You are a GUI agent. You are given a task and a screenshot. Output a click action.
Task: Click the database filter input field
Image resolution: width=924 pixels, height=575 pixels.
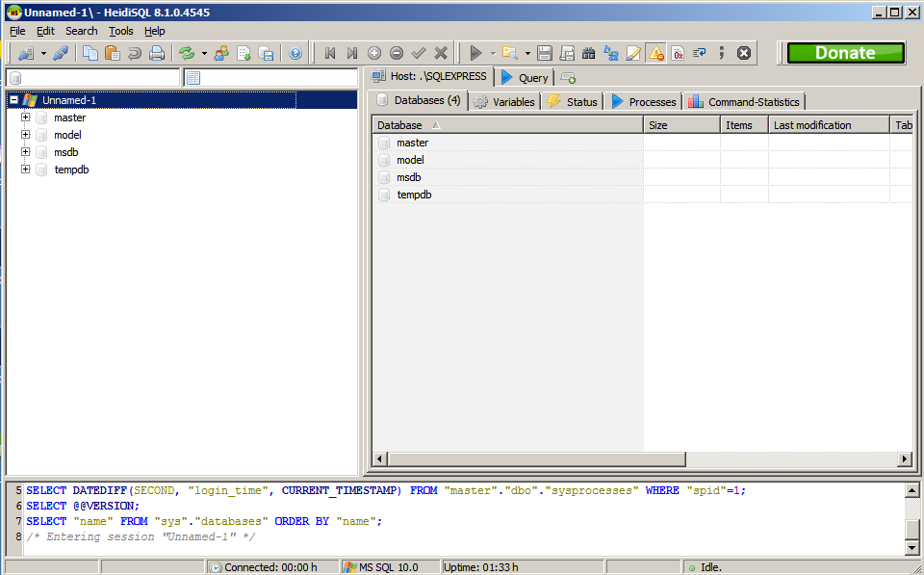(93, 78)
